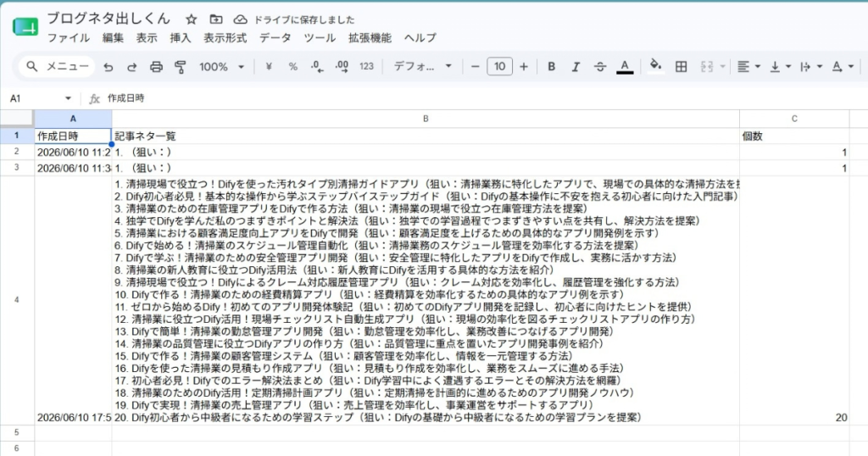868x456 pixels.
Task: Star the ブログネタ出しくん document
Action: 191,19
